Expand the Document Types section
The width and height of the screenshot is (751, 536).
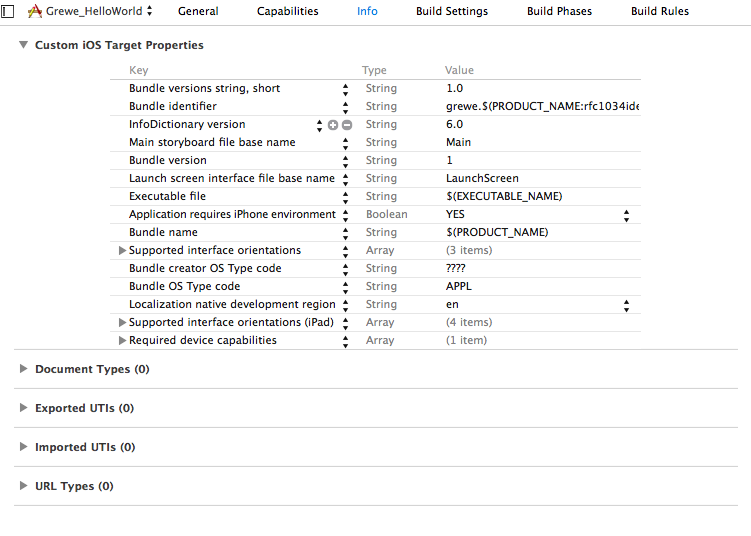tap(24, 369)
